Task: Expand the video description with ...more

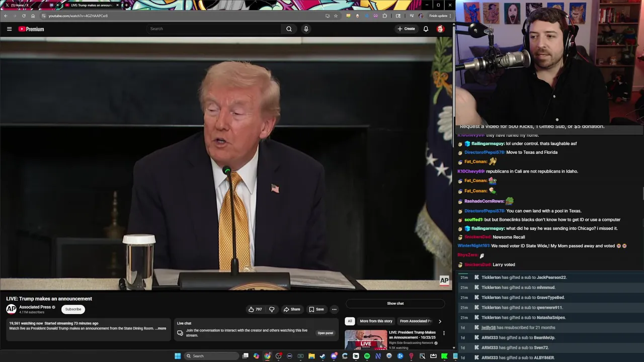Action: point(160,328)
